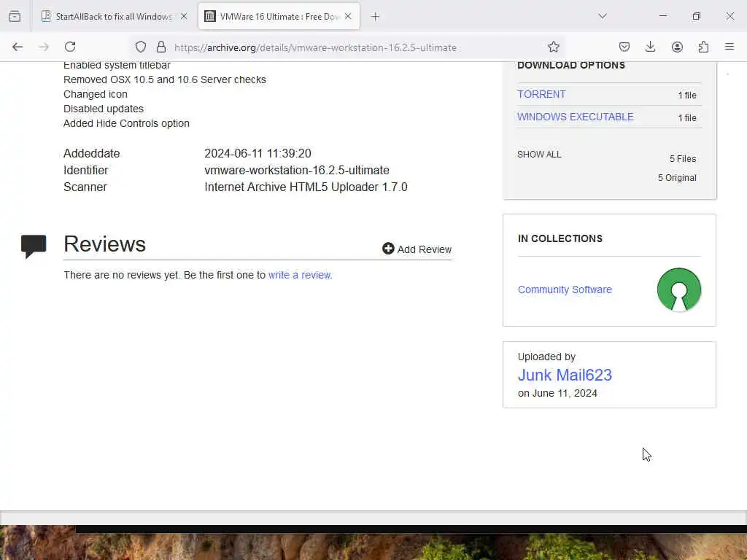Click 'on June 11, 2024' upload date
Screen dimensions: 747x560
pyautogui.click(x=557, y=393)
